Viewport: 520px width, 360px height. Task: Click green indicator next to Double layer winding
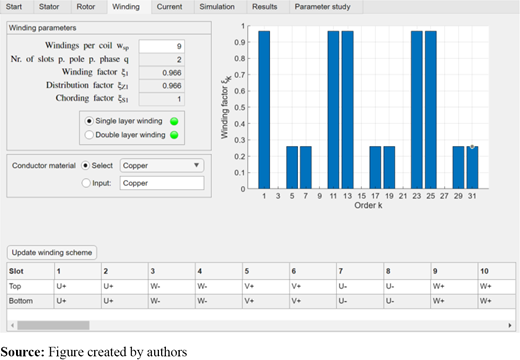[x=174, y=135]
